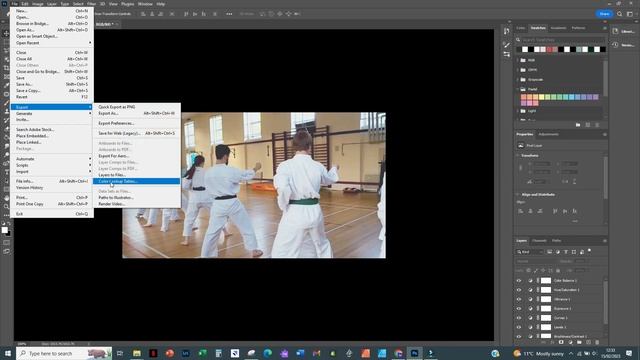Switch to the Adjustments tab
Viewport: 640px width, 360px height.
[548, 134]
